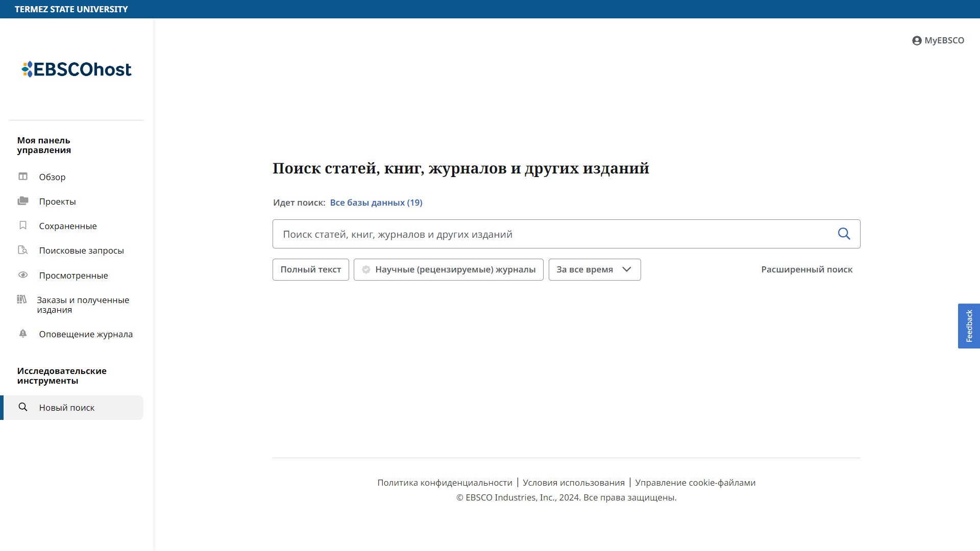Open the Все базы данных (19) link
Image resolution: width=980 pixels, height=551 pixels.
pos(376,203)
